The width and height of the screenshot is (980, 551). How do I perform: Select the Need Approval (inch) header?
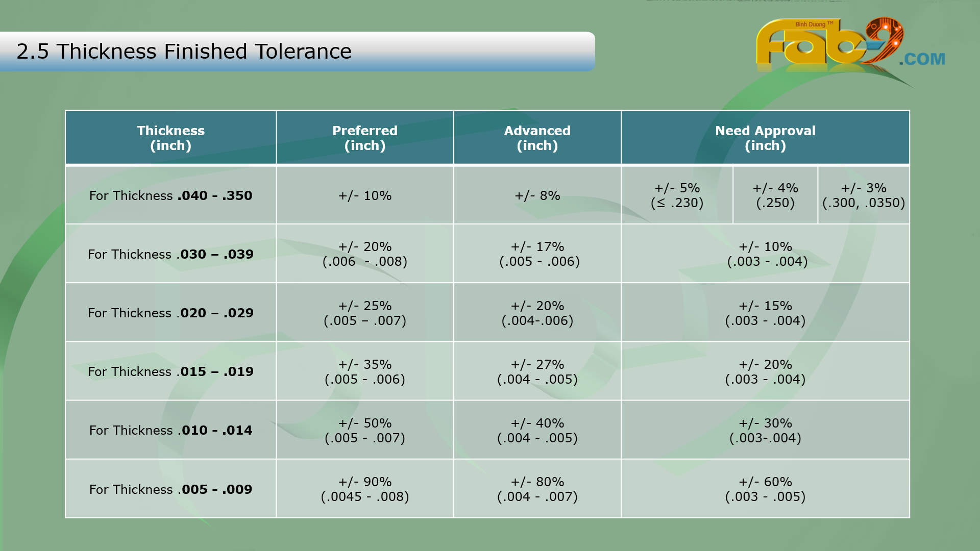[765, 138]
